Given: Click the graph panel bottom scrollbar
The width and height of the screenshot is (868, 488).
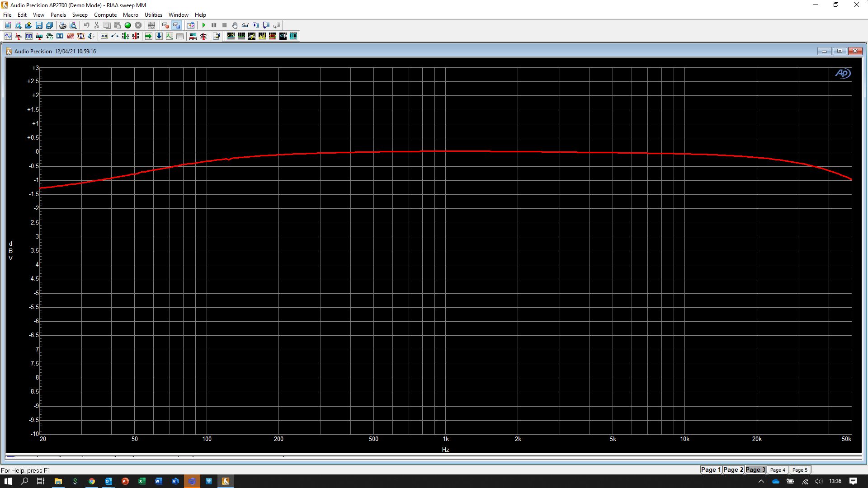Looking at the screenshot, I should (433, 456).
